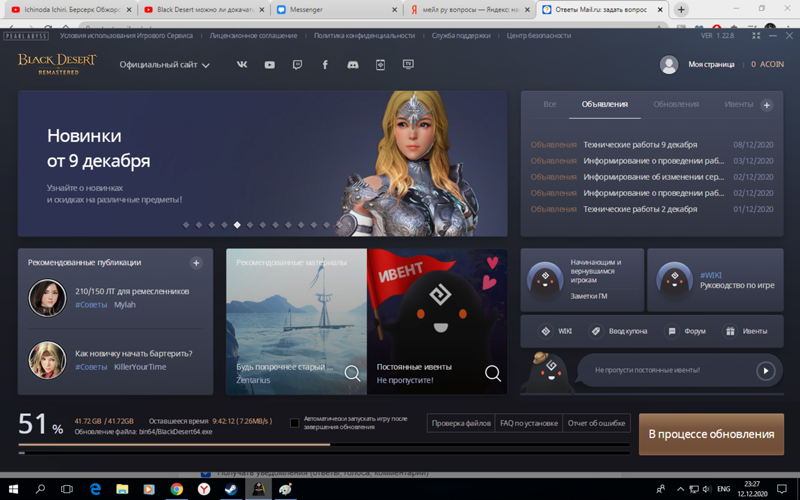Switch to the Обновления tab
800x500 pixels.
676,104
